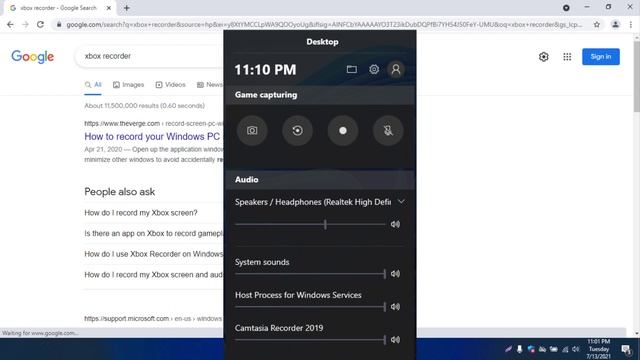The height and width of the screenshot is (360, 640).
Task: Open a new Chrome tab
Action: [x=127, y=8]
